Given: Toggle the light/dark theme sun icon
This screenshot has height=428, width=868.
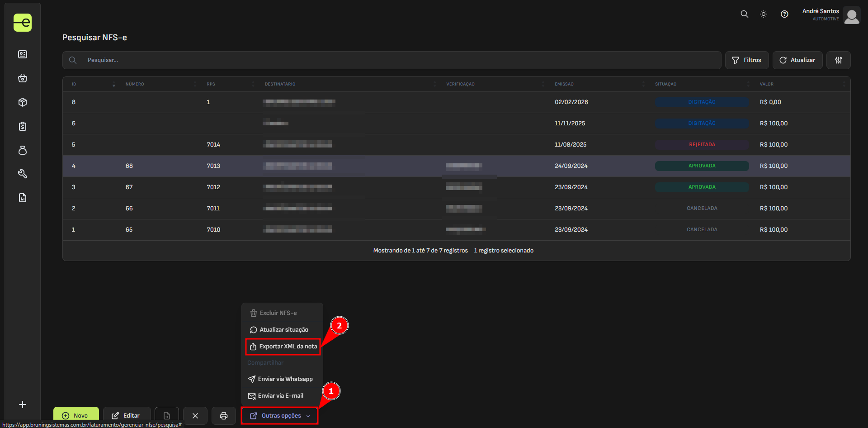Looking at the screenshot, I should [x=764, y=14].
